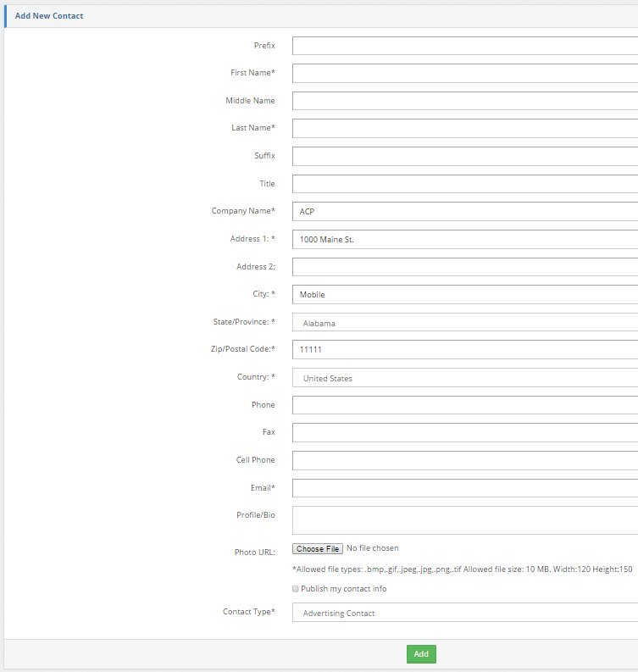
Task: Click the green Add button
Action: pyautogui.click(x=421, y=654)
